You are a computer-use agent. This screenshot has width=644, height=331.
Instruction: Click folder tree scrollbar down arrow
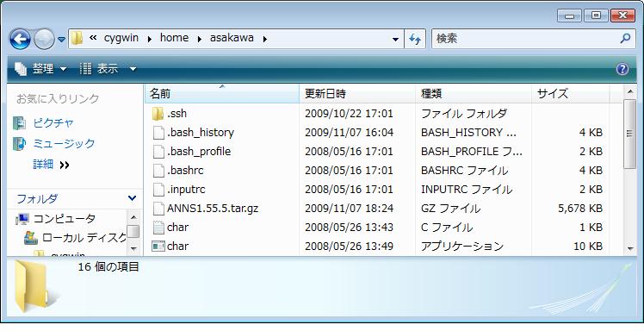pyautogui.click(x=133, y=249)
